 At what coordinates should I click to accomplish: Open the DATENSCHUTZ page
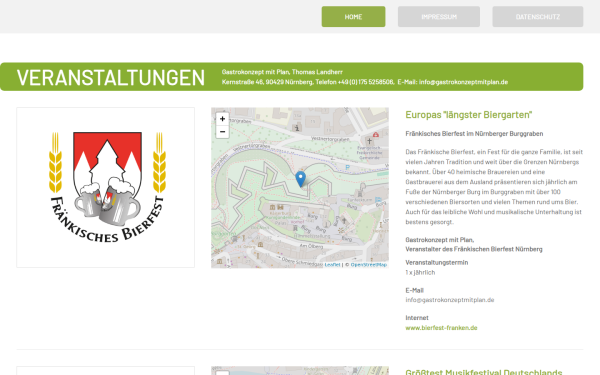538,16
